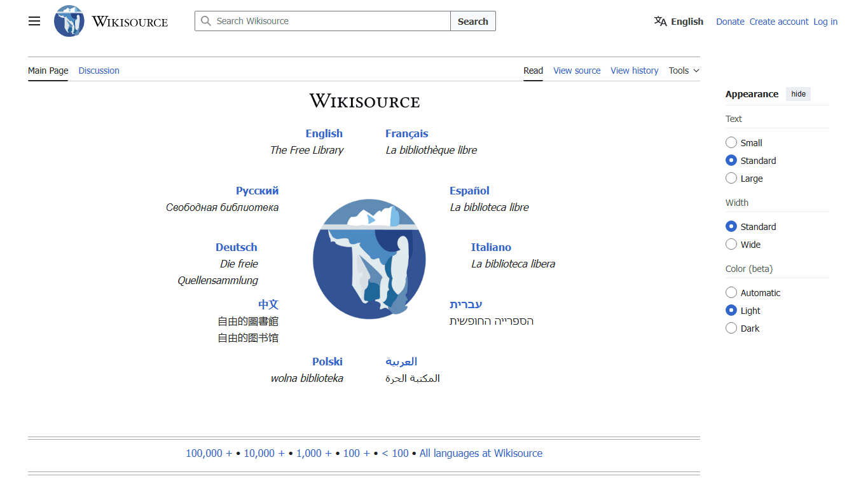Screen dimensions: 868x488
Task: Click 'wolna biblioteka' subtitle text
Action: click(x=307, y=378)
